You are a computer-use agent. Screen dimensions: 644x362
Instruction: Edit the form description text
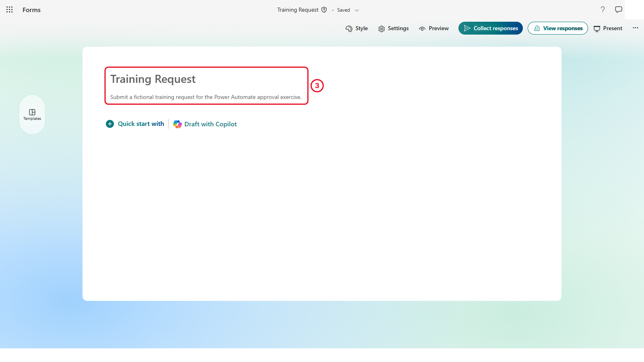[x=206, y=97]
